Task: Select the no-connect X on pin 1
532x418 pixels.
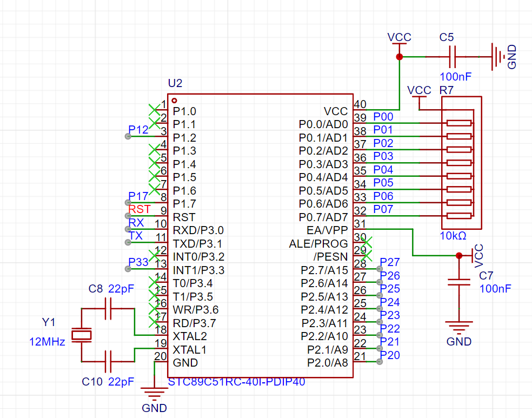Action: pyautogui.click(x=155, y=110)
